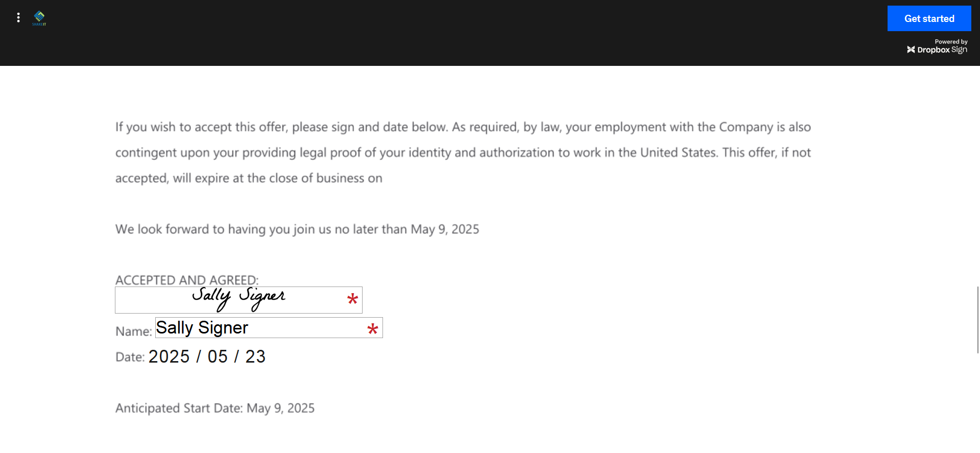This screenshot has width=980, height=453.
Task: Click the date value 2025 / 05 / 23
Action: click(207, 356)
